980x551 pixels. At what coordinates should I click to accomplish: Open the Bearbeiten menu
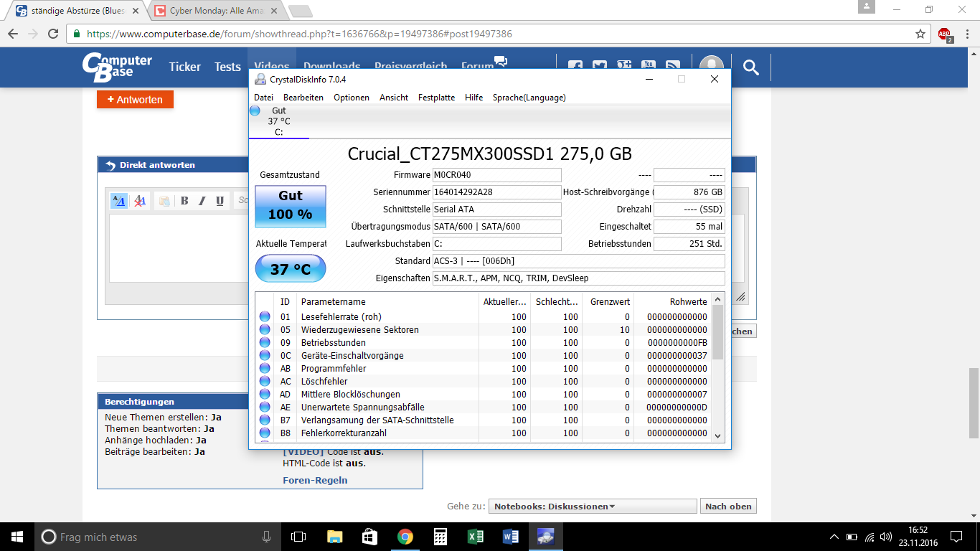[x=303, y=98]
